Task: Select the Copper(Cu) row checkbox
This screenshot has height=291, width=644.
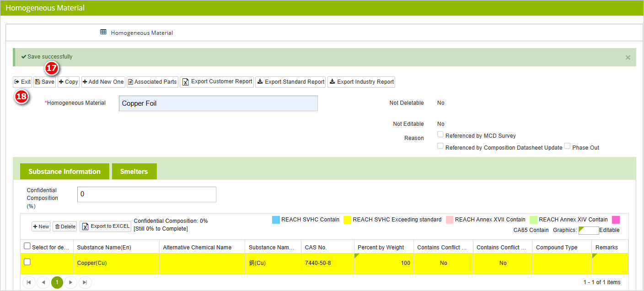Action: 27,262
